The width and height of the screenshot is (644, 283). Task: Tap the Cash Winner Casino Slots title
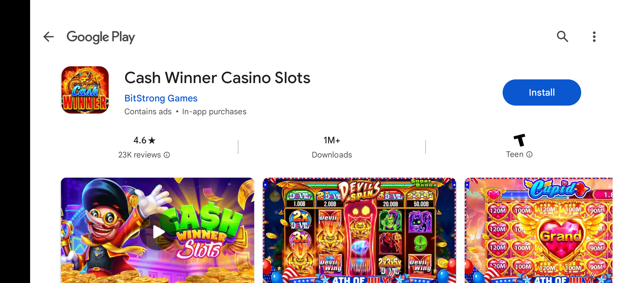point(217,78)
